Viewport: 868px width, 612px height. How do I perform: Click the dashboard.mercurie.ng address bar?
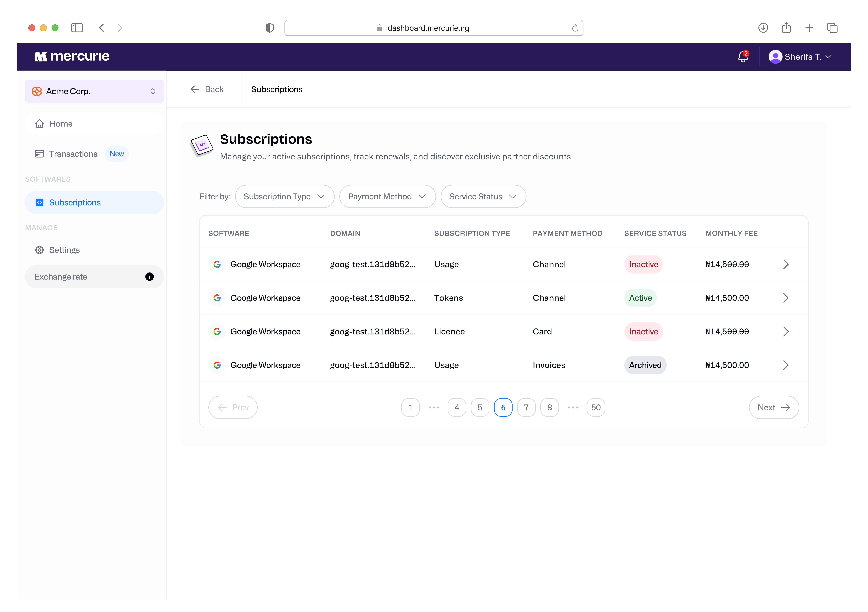click(x=434, y=28)
